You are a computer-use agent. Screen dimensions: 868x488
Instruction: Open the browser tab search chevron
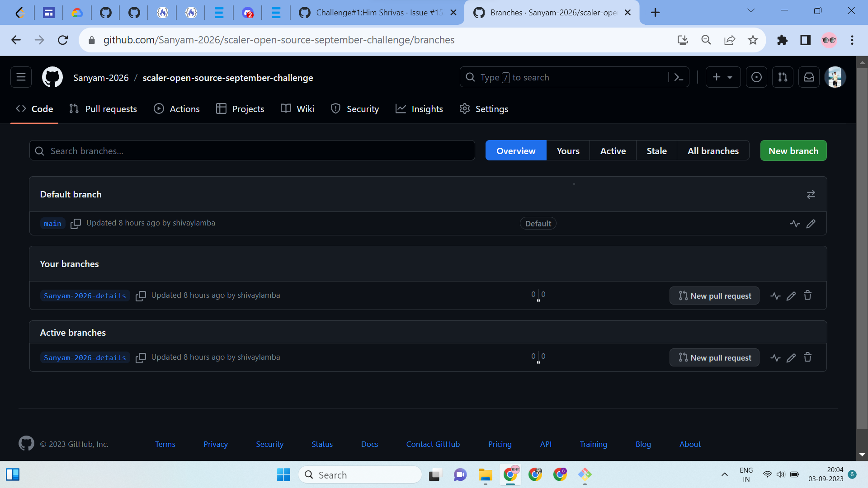point(751,9)
